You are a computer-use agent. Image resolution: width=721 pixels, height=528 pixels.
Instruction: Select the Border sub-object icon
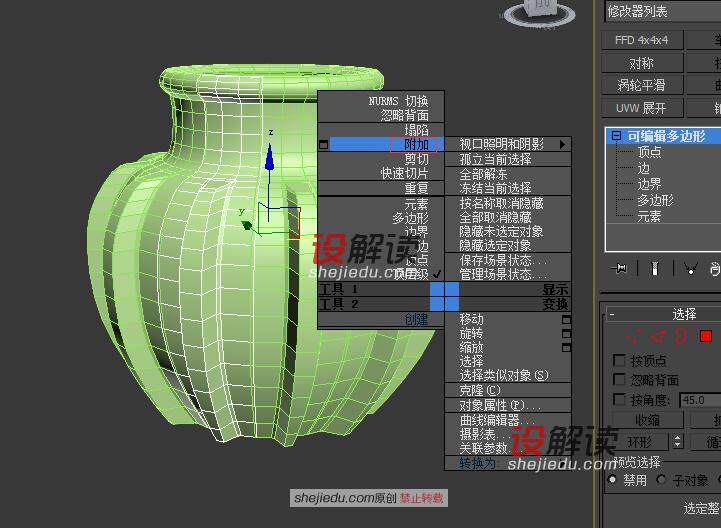tap(681, 336)
